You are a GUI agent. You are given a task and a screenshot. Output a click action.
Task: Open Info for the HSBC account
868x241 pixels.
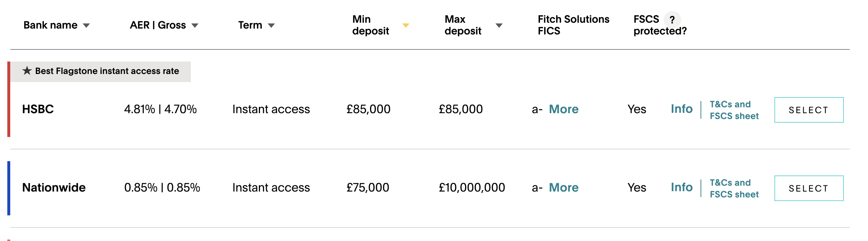[x=682, y=109]
